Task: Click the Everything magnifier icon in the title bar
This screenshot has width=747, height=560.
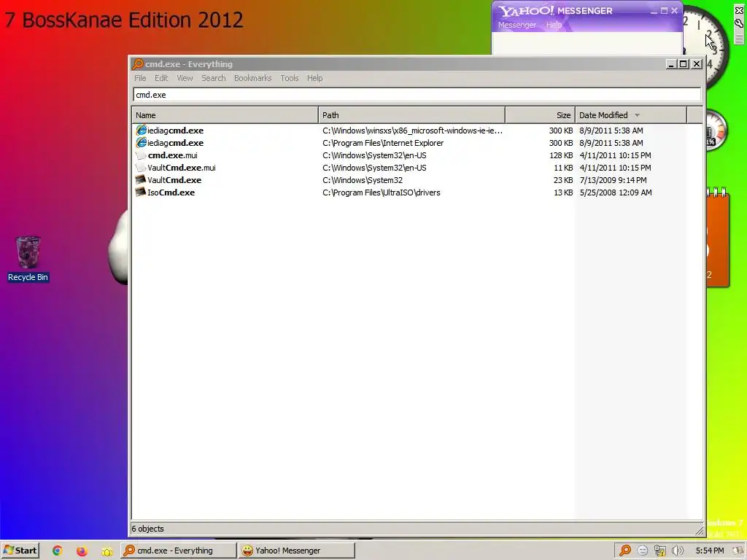Action: coord(138,64)
